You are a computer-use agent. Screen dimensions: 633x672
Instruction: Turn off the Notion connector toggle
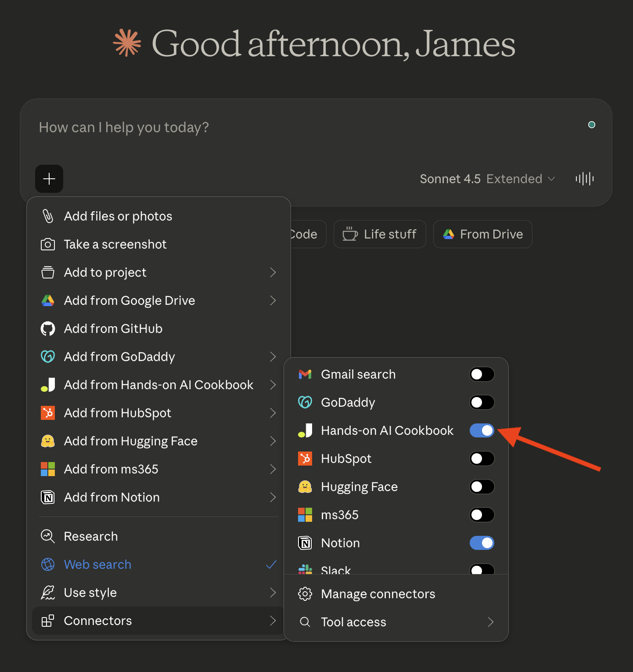coord(482,543)
